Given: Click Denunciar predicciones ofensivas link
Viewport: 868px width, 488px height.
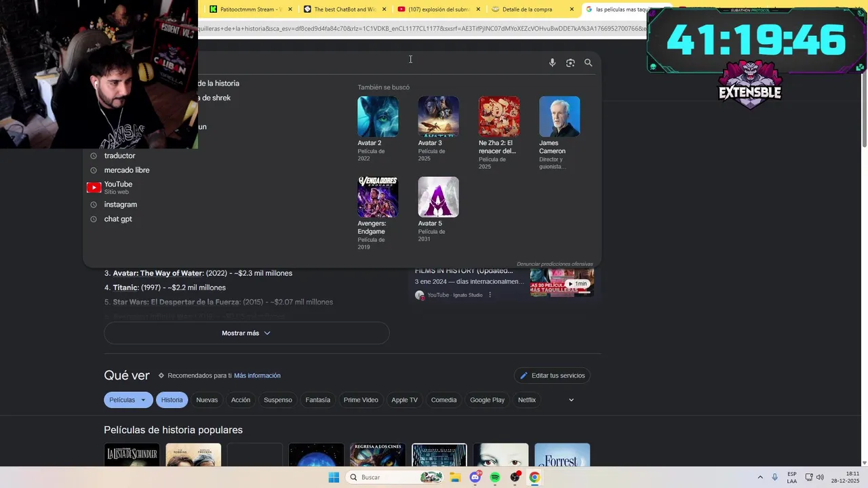Looking at the screenshot, I should 555,264.
